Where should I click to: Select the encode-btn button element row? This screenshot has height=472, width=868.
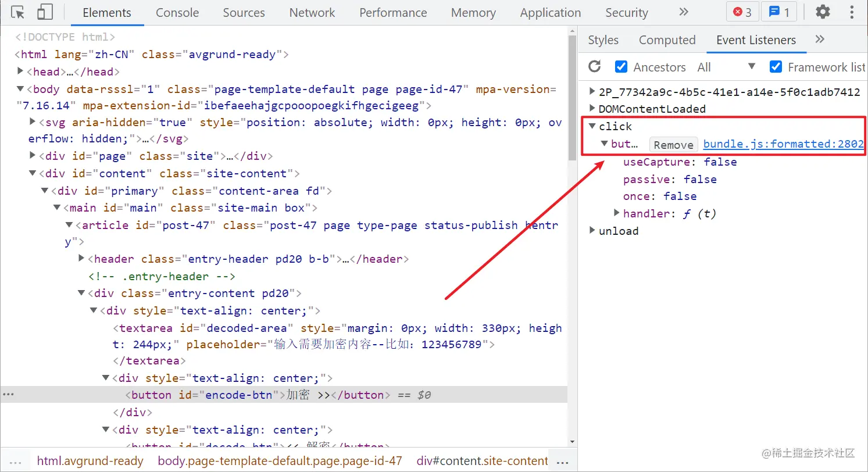[284, 395]
